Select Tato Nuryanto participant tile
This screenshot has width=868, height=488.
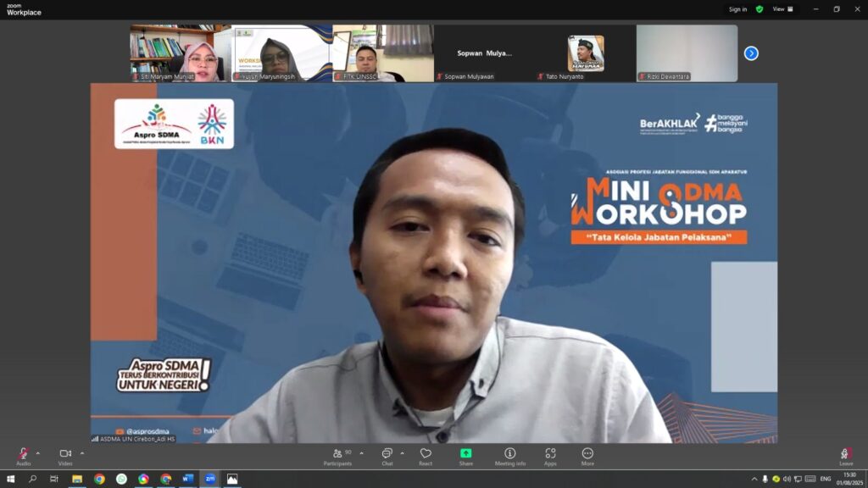pyautogui.click(x=586, y=53)
